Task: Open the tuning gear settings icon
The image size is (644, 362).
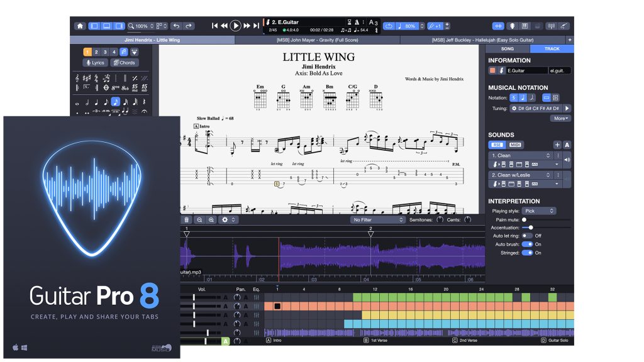Action: click(514, 108)
